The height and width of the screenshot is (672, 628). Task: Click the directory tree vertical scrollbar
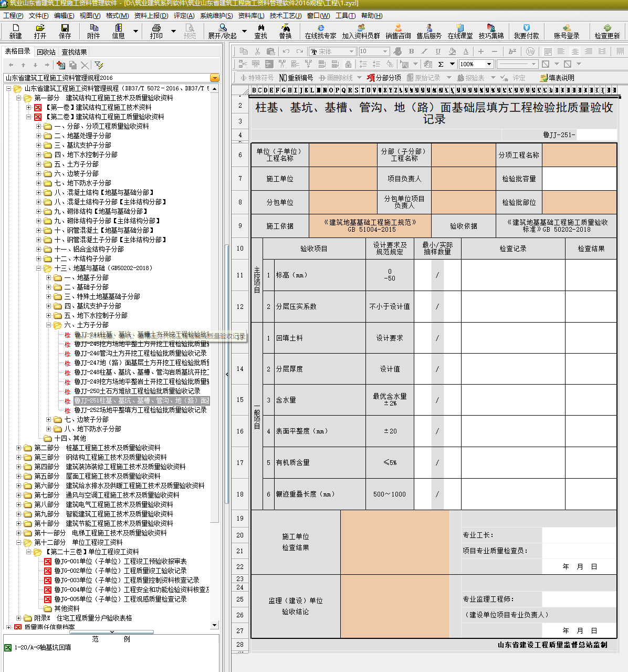214,357
